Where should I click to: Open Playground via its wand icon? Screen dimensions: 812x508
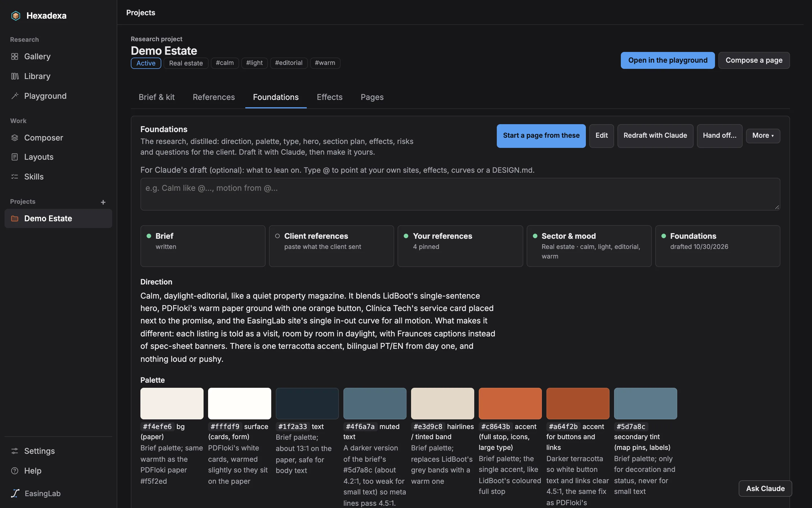(x=15, y=96)
